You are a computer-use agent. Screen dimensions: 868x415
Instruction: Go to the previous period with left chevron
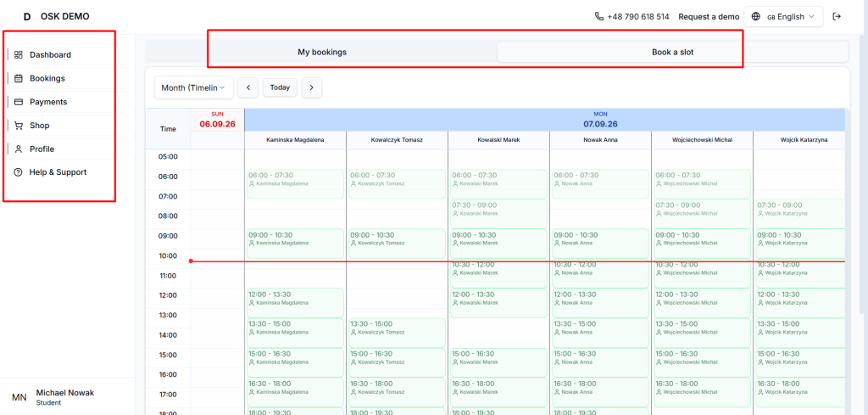pos(248,87)
